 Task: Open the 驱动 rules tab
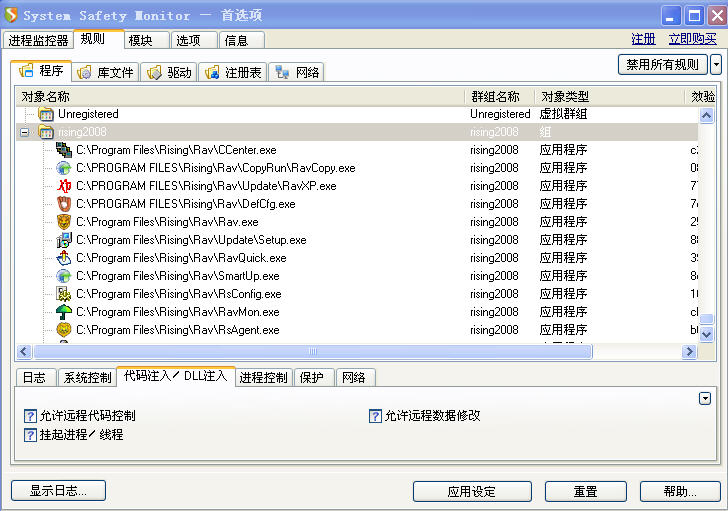click(x=169, y=72)
